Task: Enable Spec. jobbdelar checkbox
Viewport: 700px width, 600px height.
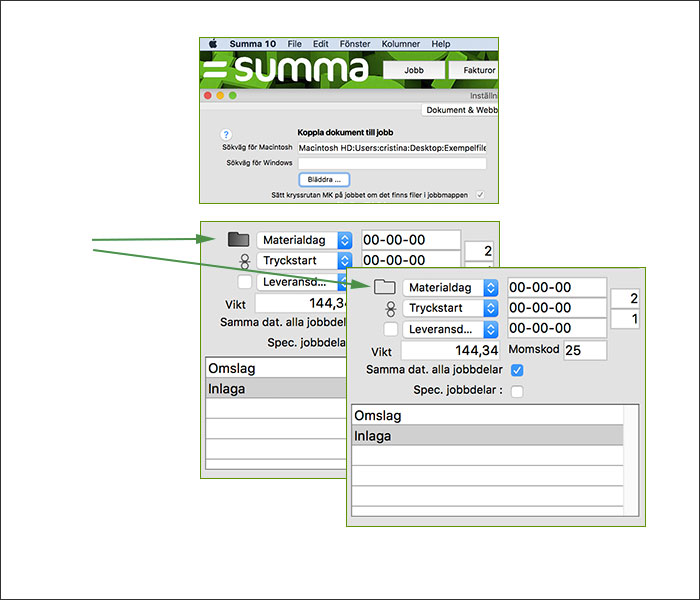Action: (x=517, y=392)
